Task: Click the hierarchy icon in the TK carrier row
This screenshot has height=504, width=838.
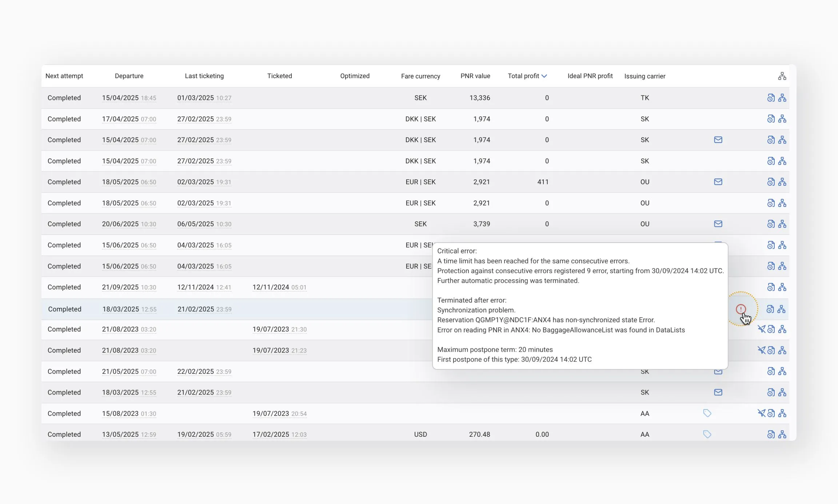Action: tap(782, 98)
